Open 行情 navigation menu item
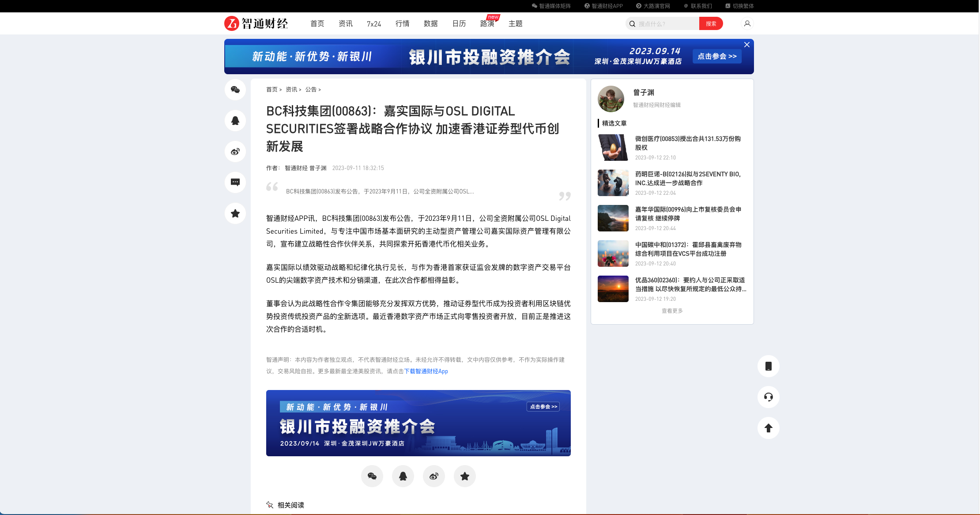 pos(403,23)
